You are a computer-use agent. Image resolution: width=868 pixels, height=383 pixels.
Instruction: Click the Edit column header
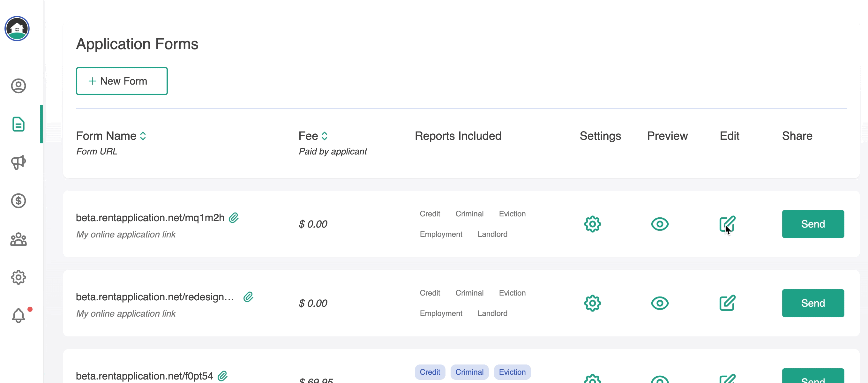click(730, 136)
